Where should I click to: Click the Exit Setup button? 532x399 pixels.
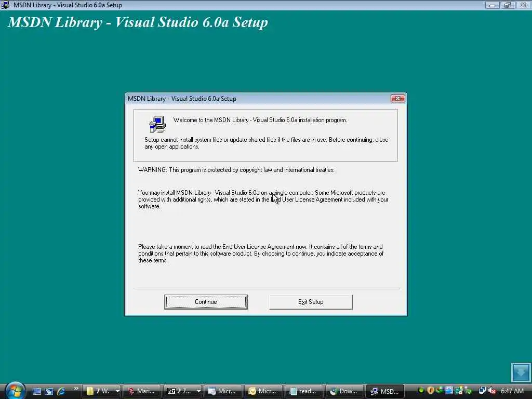coord(311,302)
